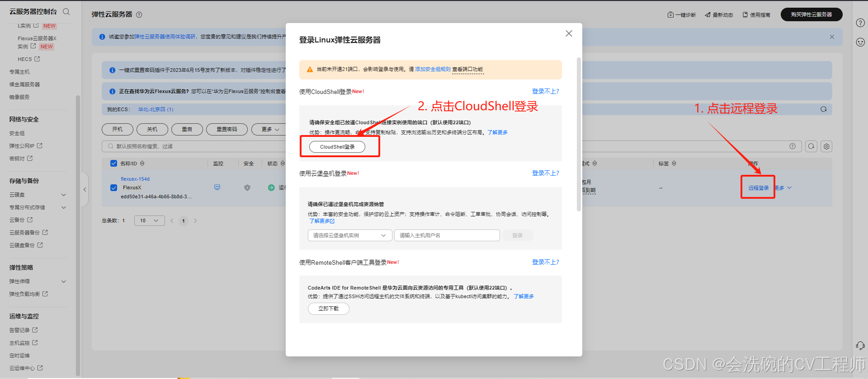Click the left sidebar vertical scrollbar
Viewport: 868px width, 379px height.
point(78,235)
